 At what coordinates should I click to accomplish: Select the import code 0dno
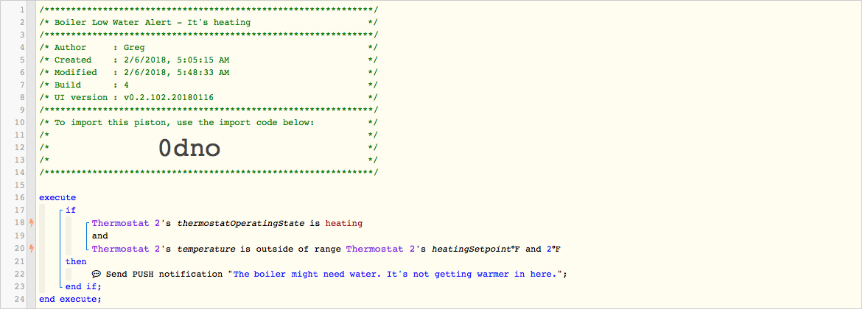pos(189,148)
